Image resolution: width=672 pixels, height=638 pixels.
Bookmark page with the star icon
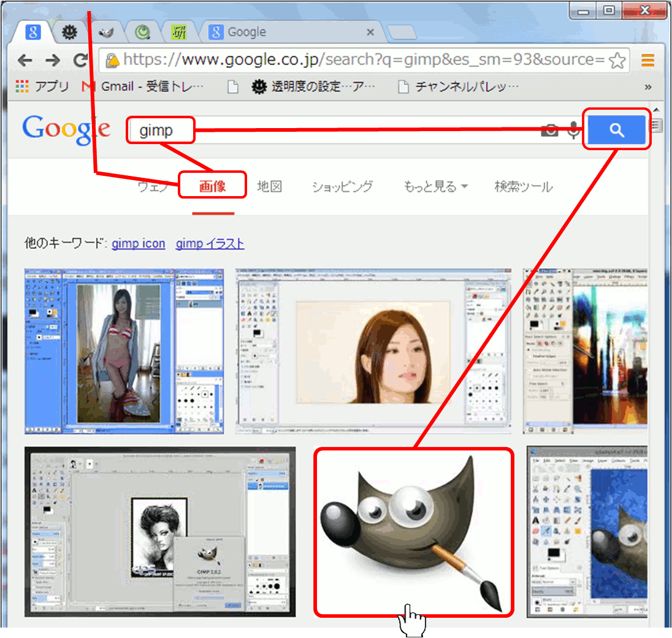pos(617,60)
